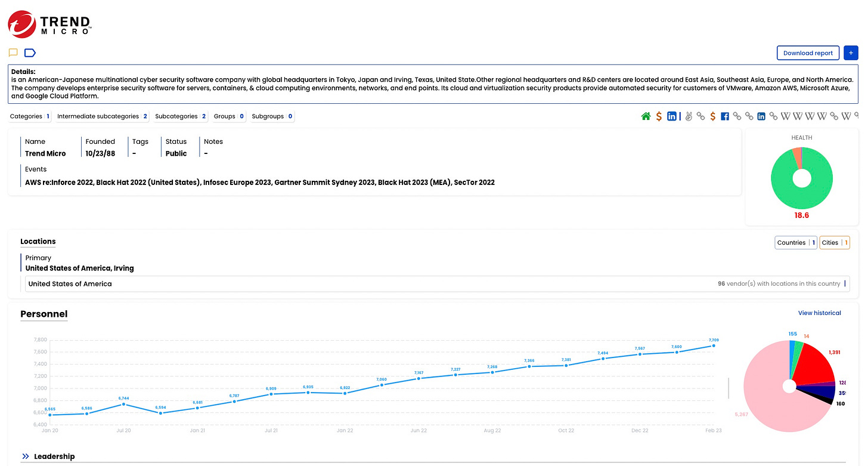Click the blue plus button
The width and height of the screenshot is (868, 466).
tap(851, 53)
